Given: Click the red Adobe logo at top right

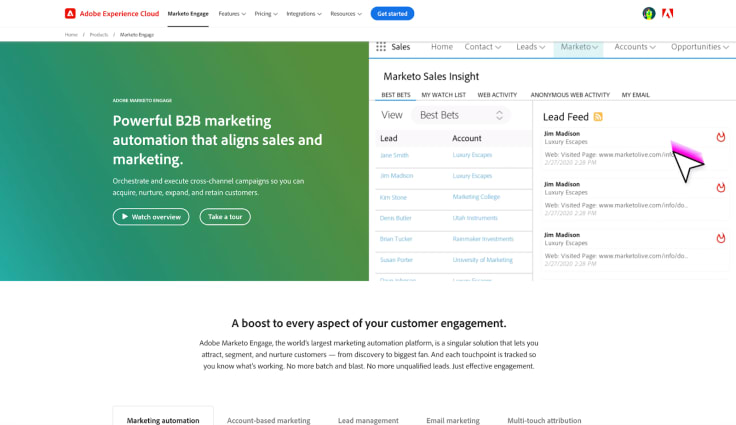Looking at the screenshot, I should click(667, 14).
